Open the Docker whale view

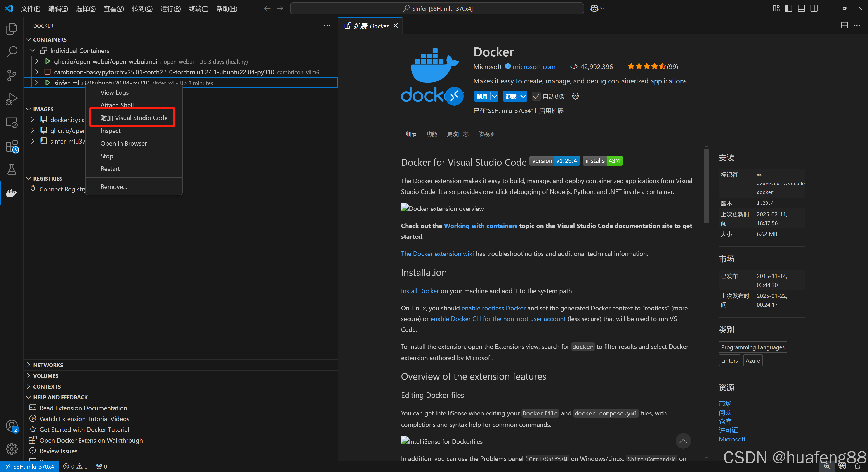click(x=12, y=193)
